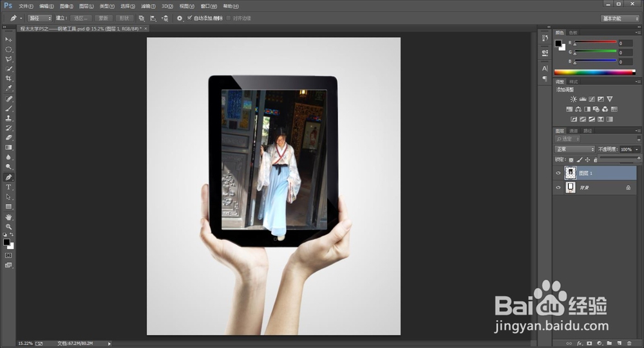Swap foreground and background colors

coord(12,235)
